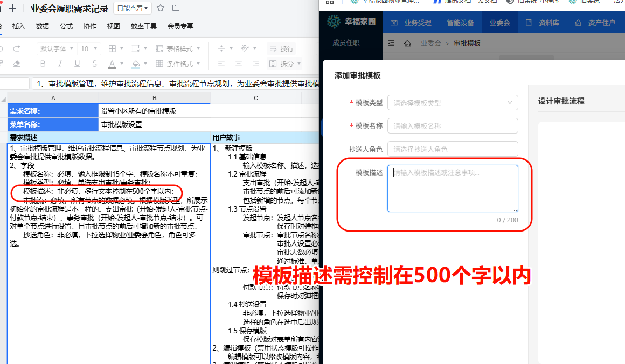Click the 模板名称 name input field
Screen dimensions: 625x364
(453, 125)
